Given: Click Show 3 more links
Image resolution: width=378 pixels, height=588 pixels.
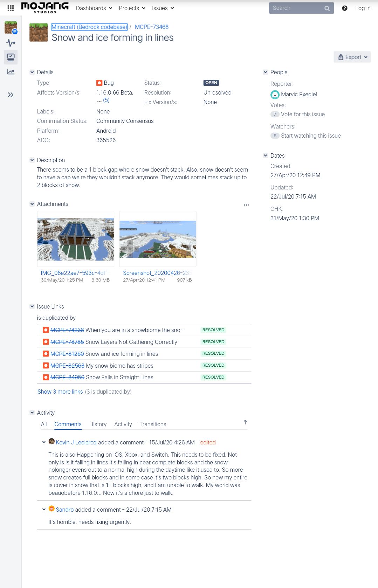Looking at the screenshot, I should (60, 392).
